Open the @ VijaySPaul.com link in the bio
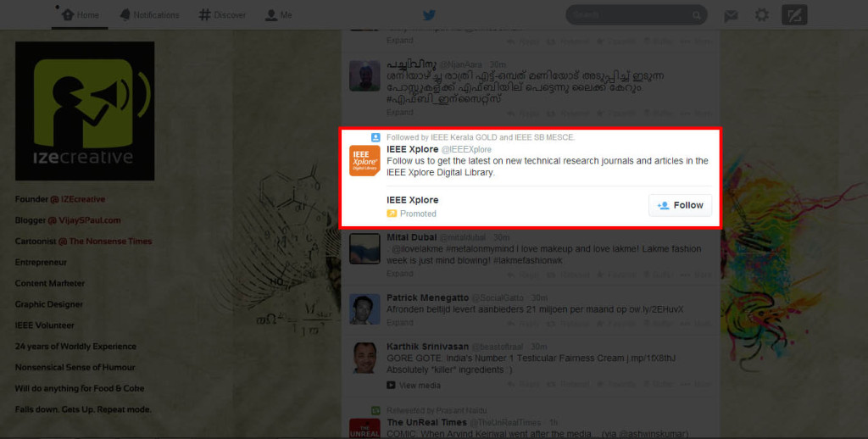The image size is (868, 439). (x=84, y=220)
